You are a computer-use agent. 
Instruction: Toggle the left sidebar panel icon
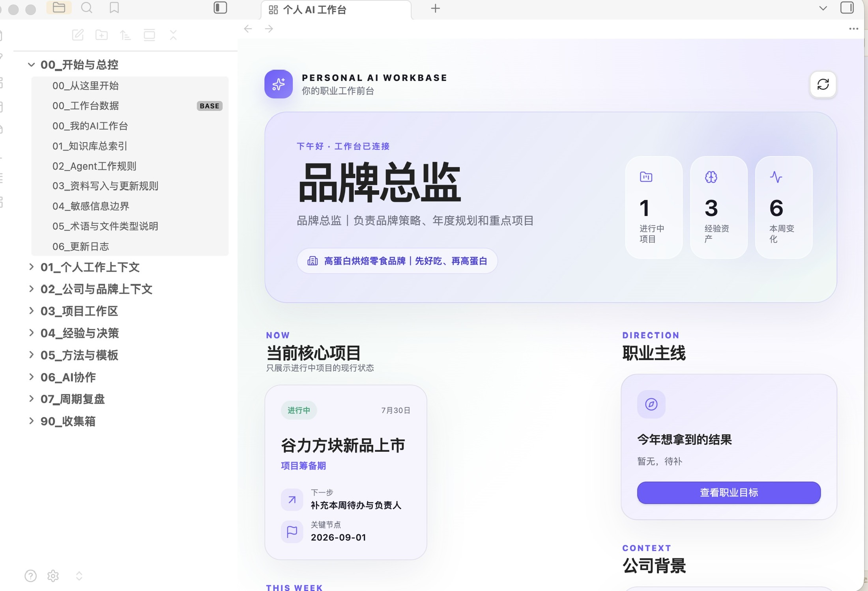click(220, 7)
